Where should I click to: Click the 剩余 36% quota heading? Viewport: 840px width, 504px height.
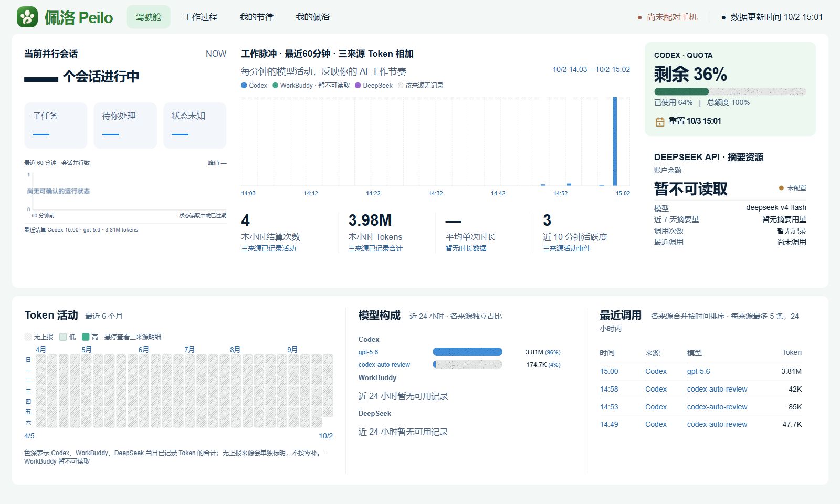[690, 74]
